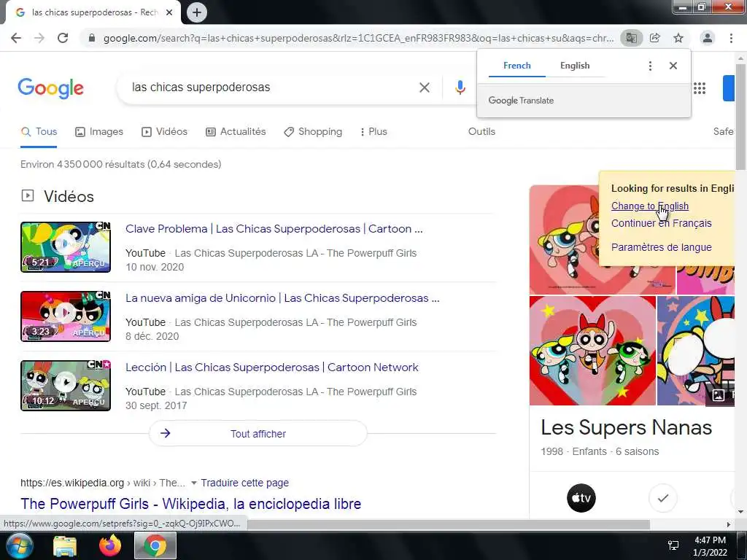Click the 'Les Supers Nanas' panel title
Screen dimensions: 747x560
pos(626,427)
